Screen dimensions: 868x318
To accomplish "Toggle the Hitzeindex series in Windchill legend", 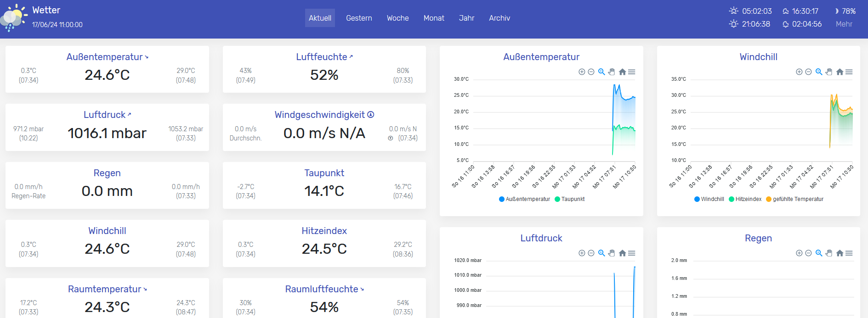I will coord(745,199).
